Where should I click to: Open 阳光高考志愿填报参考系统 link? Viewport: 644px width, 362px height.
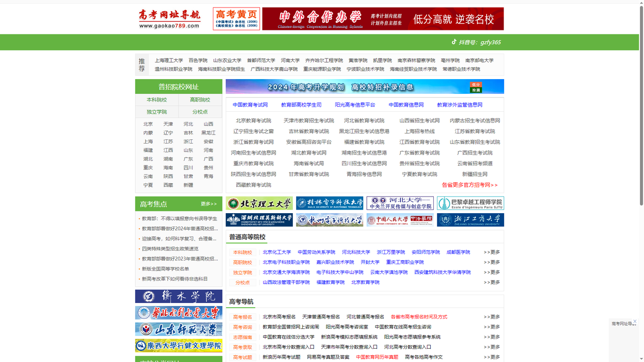pos(412,337)
